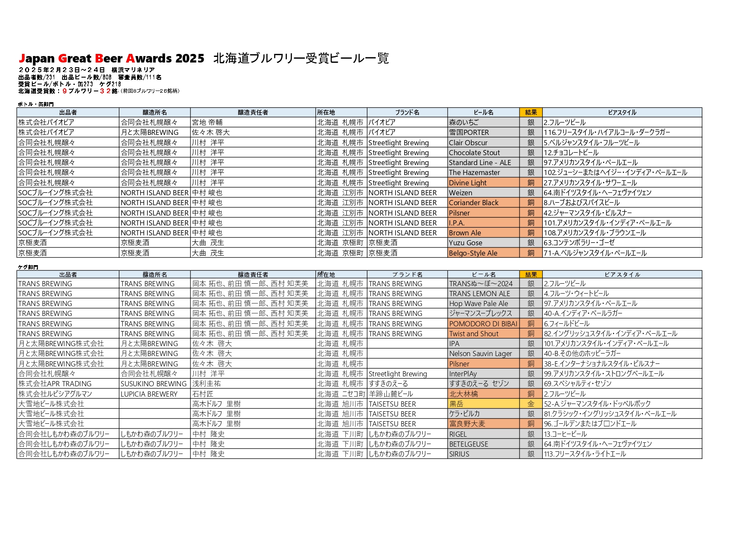756x535 pixels.
Task: Click the 黒岳 gold-highlighted beer cell
Action: tap(483, 404)
